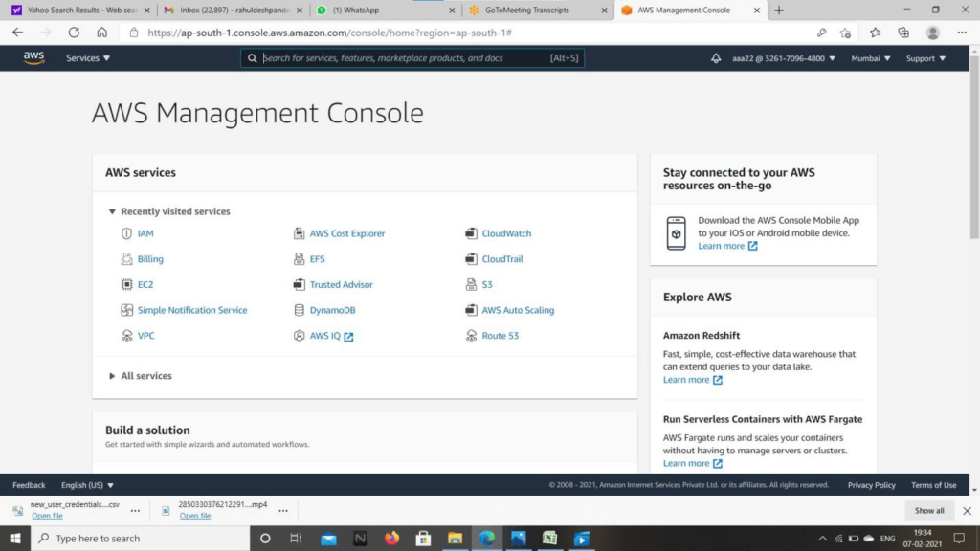Open options for the mp4 download
The width and height of the screenshot is (980, 551).
pyautogui.click(x=283, y=511)
